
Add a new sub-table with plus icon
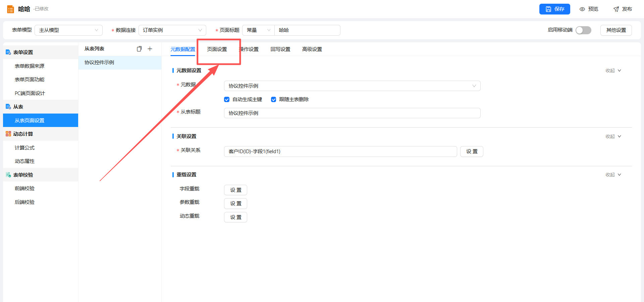[150, 49]
